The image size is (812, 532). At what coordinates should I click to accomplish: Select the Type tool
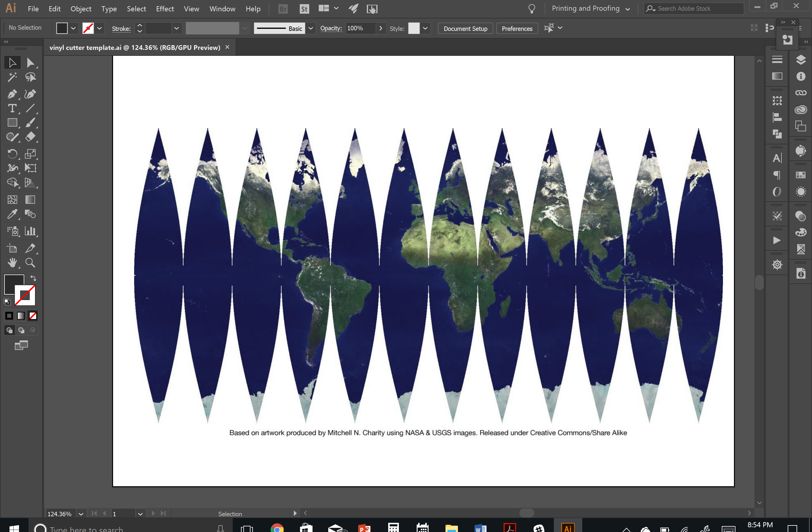12,108
